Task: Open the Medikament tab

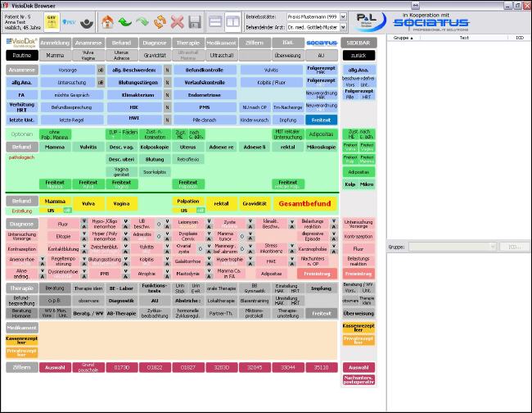Action: 221,41
